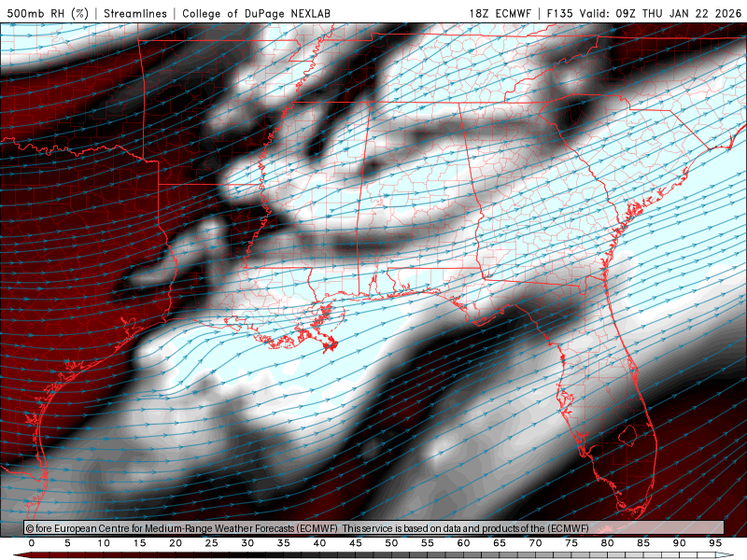Click colorbar label "30"
The image size is (747, 560).
[247, 543]
